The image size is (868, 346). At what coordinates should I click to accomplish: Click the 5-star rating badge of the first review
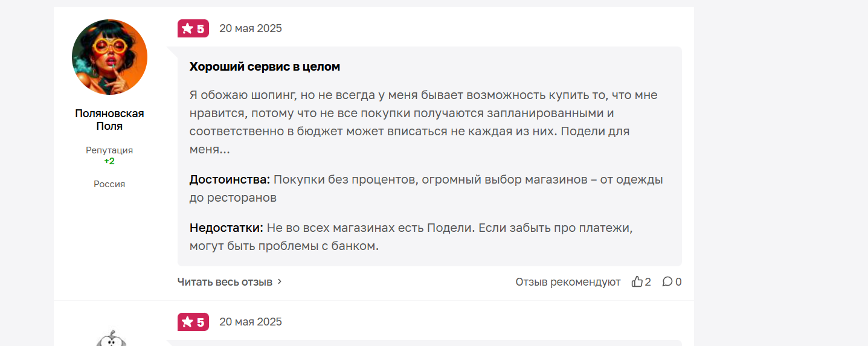[x=193, y=28]
